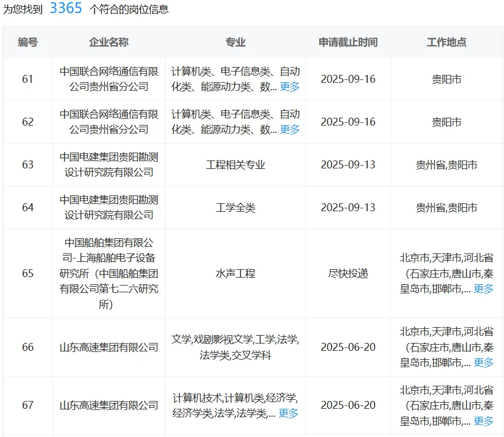The height and width of the screenshot is (437, 504).
Task: Expand 更多 link for row 61 majors
Action: pos(291,87)
